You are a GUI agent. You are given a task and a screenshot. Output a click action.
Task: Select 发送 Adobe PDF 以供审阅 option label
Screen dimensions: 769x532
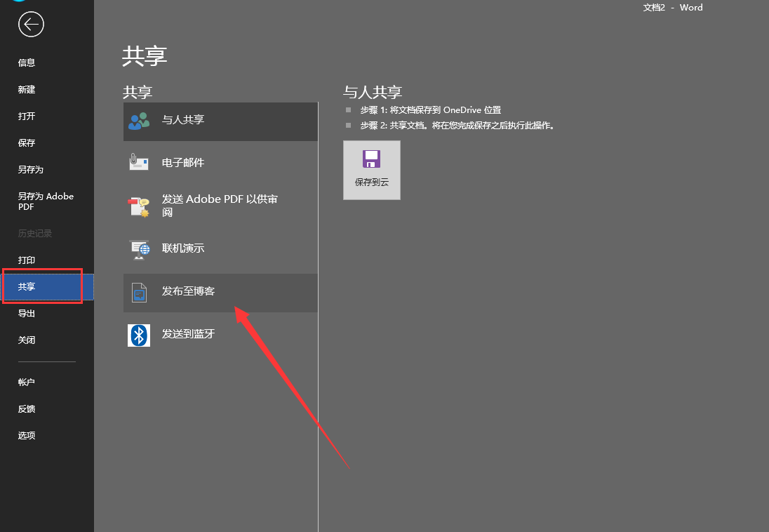tap(220, 206)
